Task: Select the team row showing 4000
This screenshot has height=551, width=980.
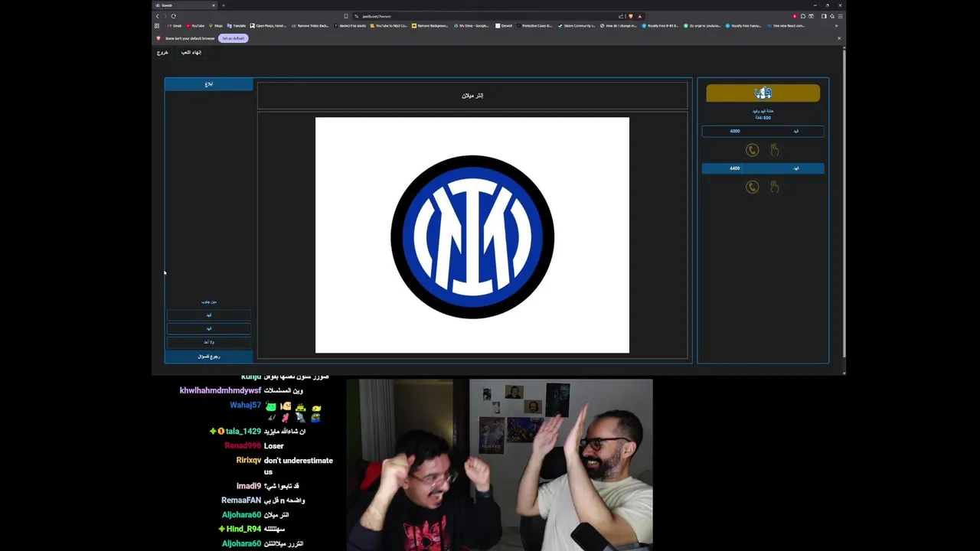Action: [x=763, y=131]
